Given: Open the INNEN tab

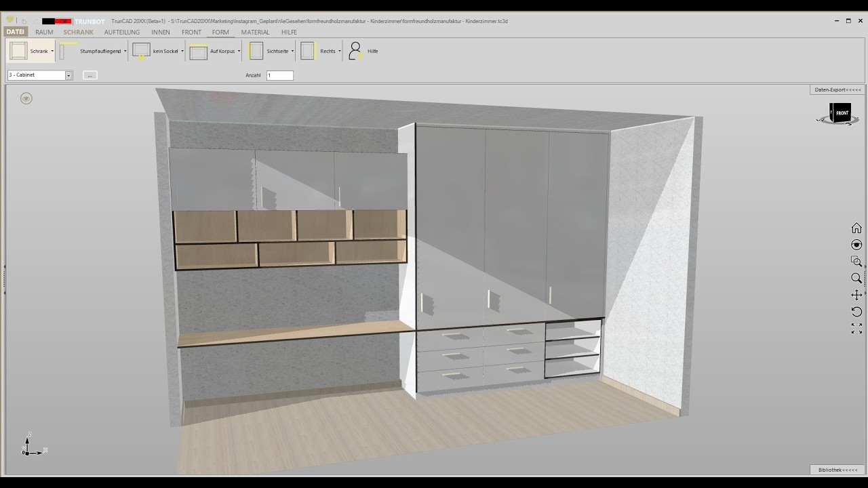Looking at the screenshot, I should 161,32.
